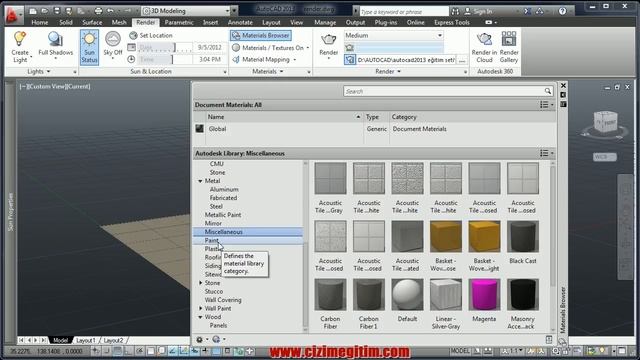Select the Carbon Fiber 1 material
The height and width of the screenshot is (360, 640).
pyautogui.click(x=369, y=295)
